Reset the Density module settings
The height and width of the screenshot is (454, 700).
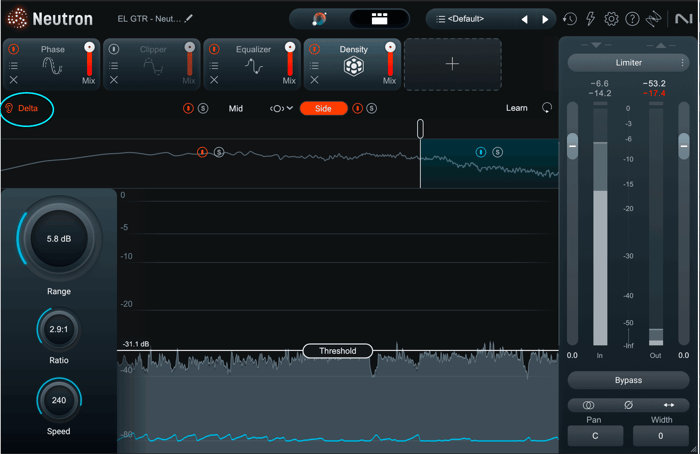click(x=546, y=108)
